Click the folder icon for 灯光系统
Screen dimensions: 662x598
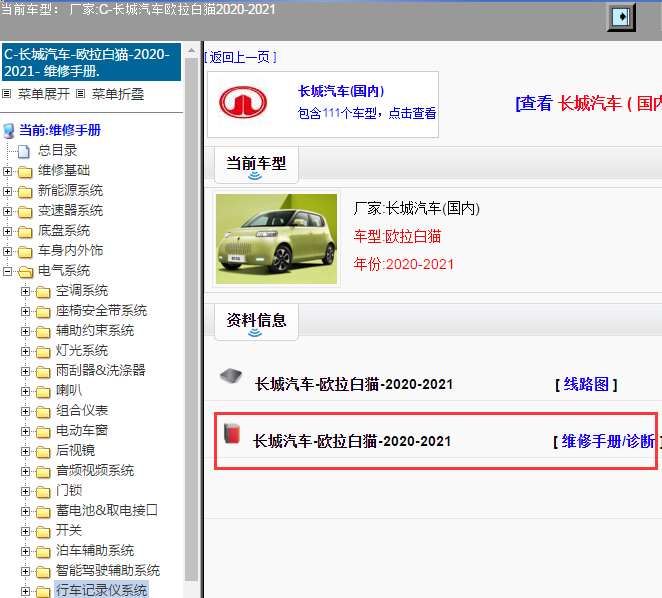point(43,351)
